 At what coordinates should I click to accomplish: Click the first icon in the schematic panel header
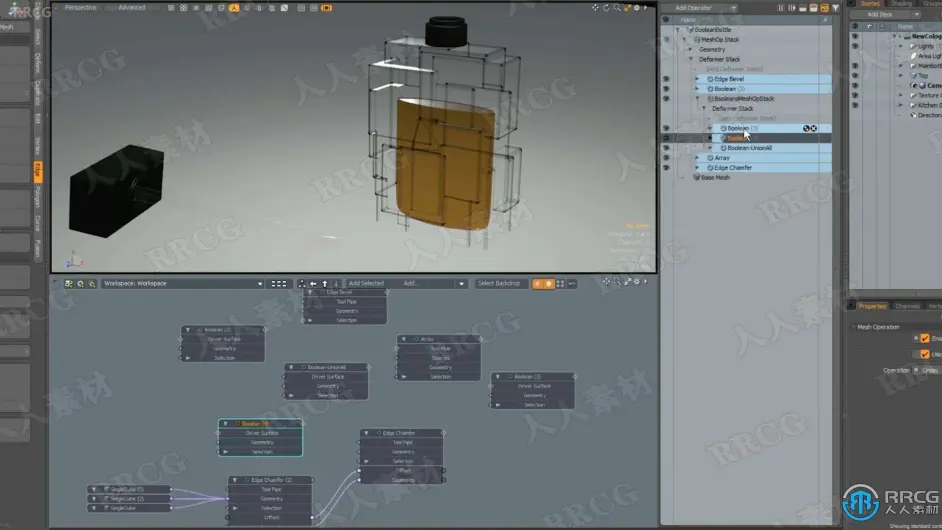68,284
